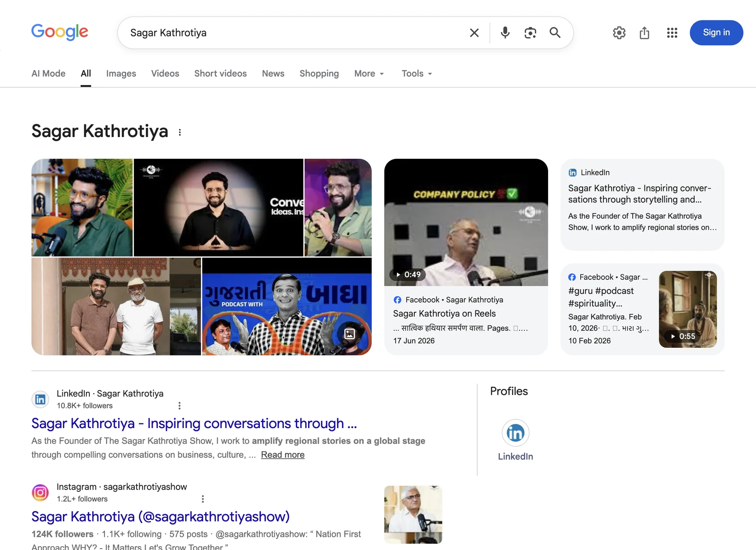Open Gujarati podcast thumbnail image
Screen dimensions: 756x550
coord(287,306)
